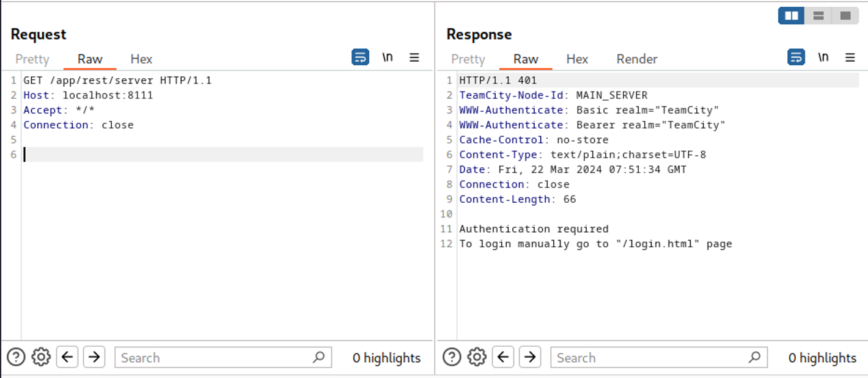Click the Request Search input field
The width and height of the screenshot is (868, 378).
(215, 358)
